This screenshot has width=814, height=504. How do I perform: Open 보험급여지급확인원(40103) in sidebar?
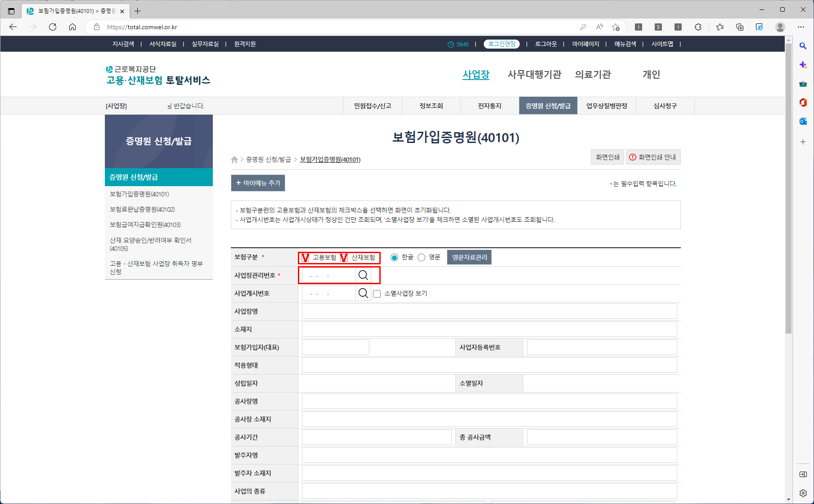[x=145, y=225]
